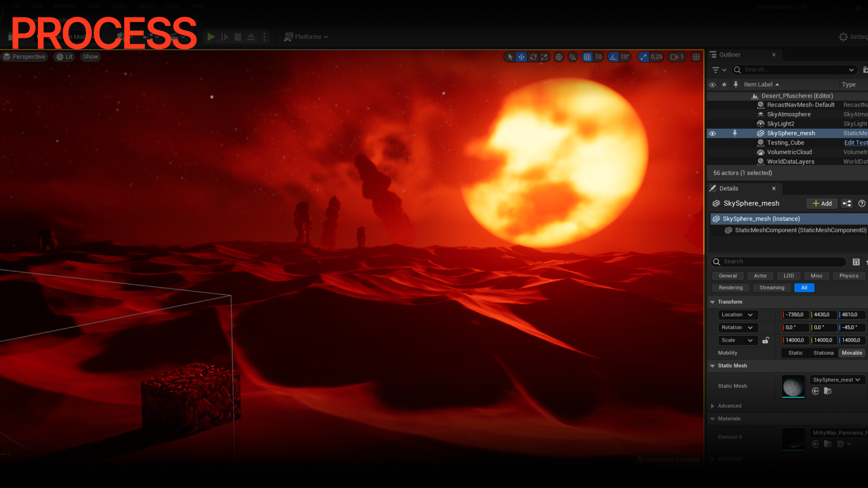Filter Details by Physics category

[x=849, y=276]
